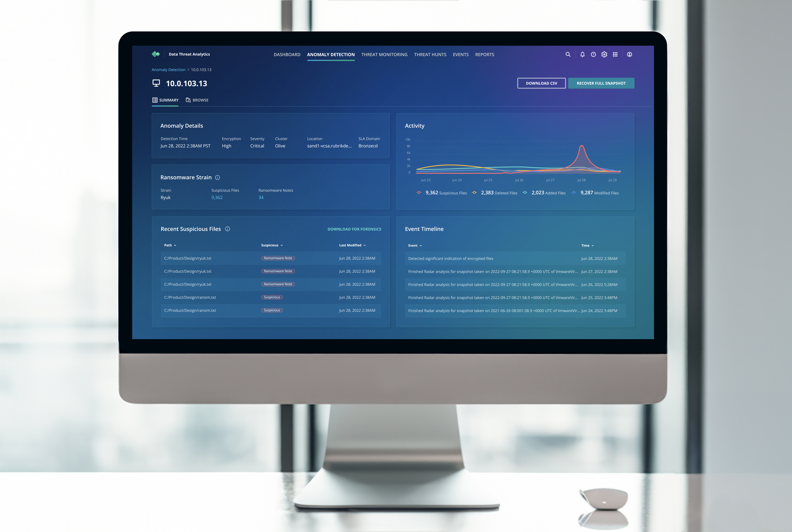This screenshot has height=532, width=792.
Task: Open the search icon in top bar
Action: [x=567, y=54]
